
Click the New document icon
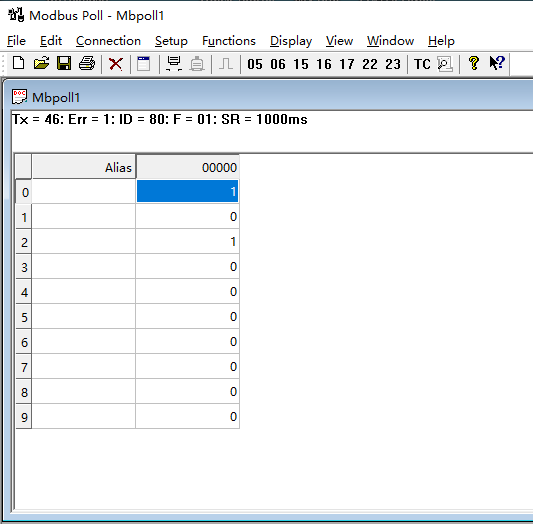tap(19, 64)
